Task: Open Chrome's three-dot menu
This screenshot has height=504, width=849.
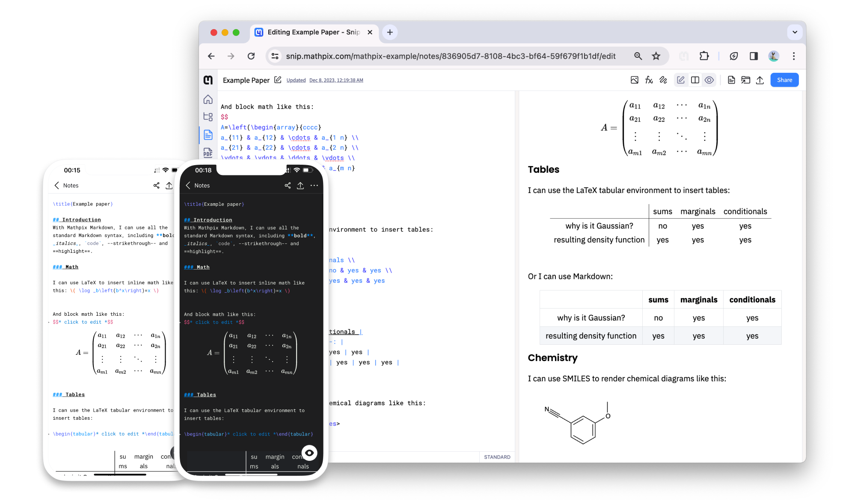Action: [x=794, y=56]
